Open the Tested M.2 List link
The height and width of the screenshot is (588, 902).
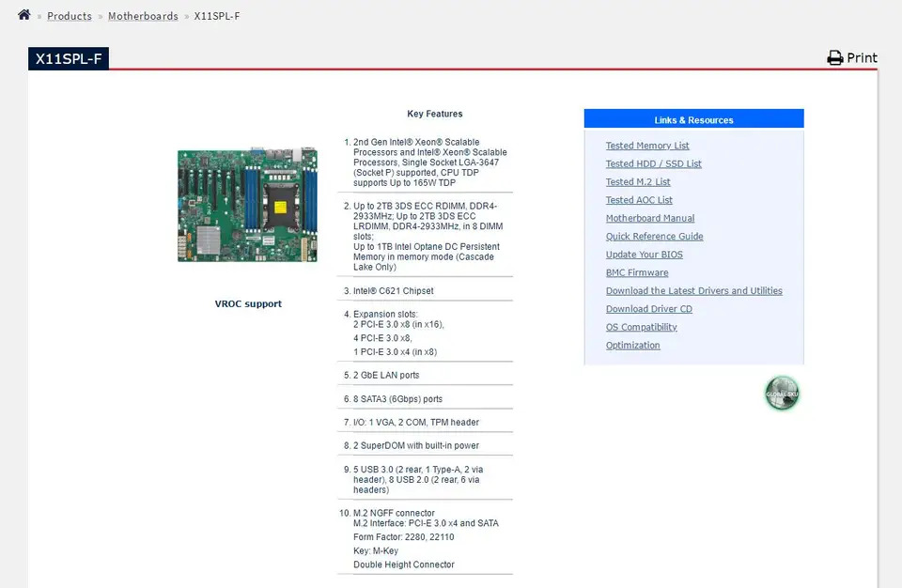(x=638, y=182)
